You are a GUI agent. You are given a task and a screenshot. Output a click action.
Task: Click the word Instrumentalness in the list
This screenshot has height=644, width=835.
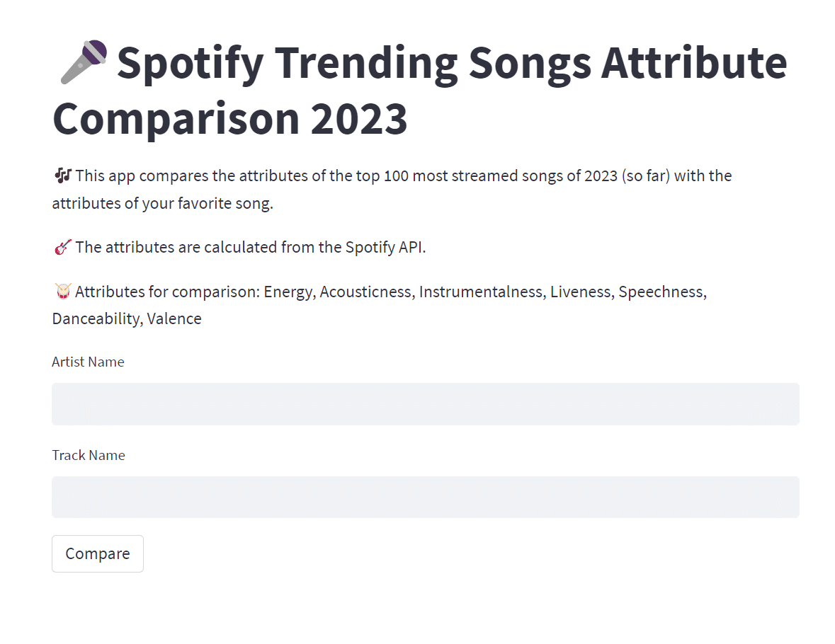pyautogui.click(x=482, y=292)
